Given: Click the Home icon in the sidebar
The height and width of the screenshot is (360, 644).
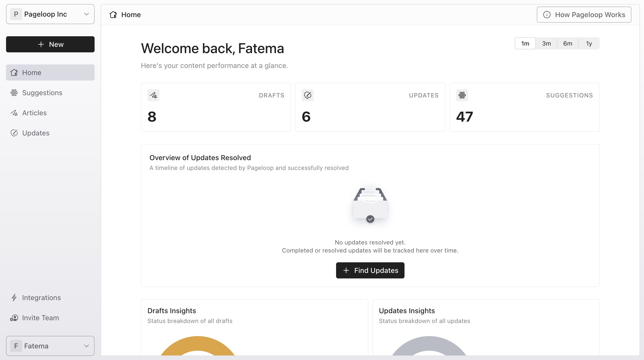Looking at the screenshot, I should [x=14, y=73].
